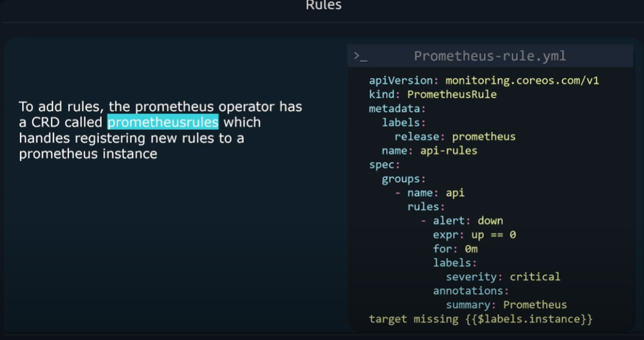The height and width of the screenshot is (340, 644).
Task: Click the annotations key in YAML
Action: 469,291
